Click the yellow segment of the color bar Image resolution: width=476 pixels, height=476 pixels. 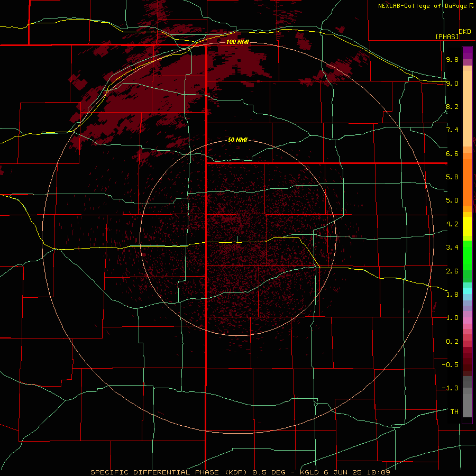[467, 226]
